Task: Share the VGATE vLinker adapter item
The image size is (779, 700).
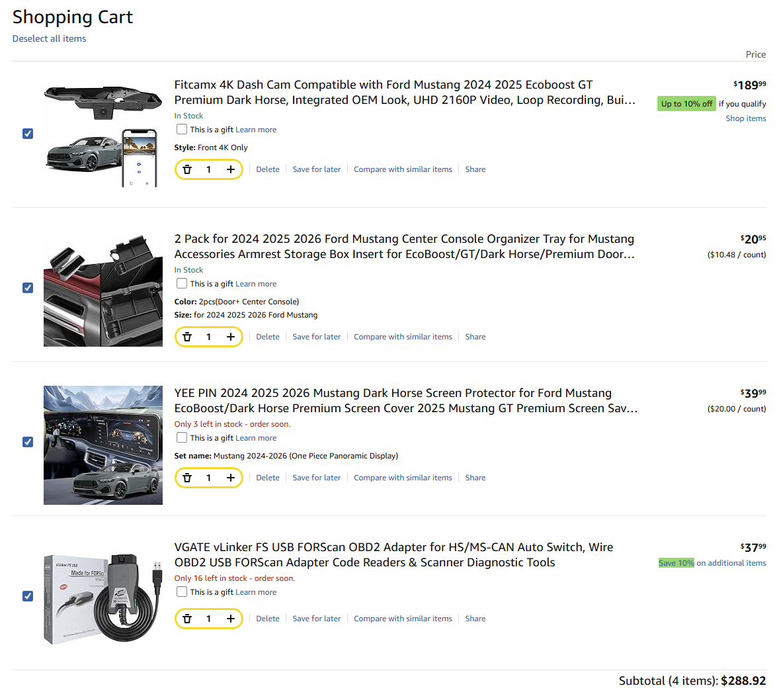Action: 475,619
